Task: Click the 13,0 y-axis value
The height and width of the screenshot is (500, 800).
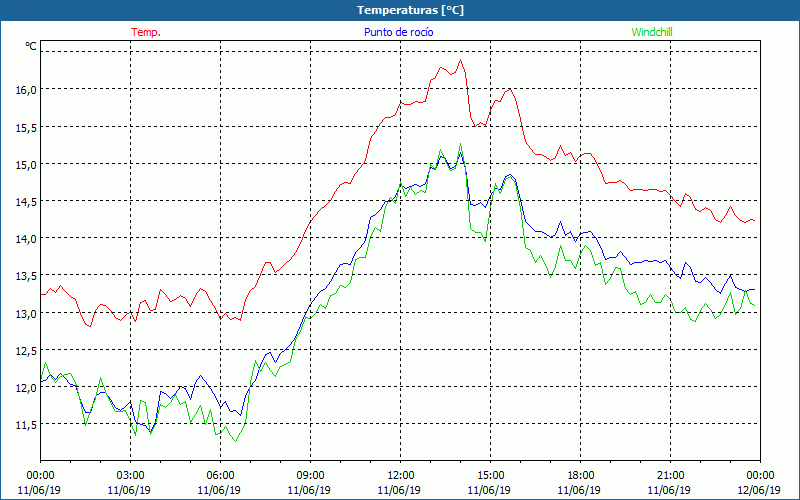Action: (27, 313)
